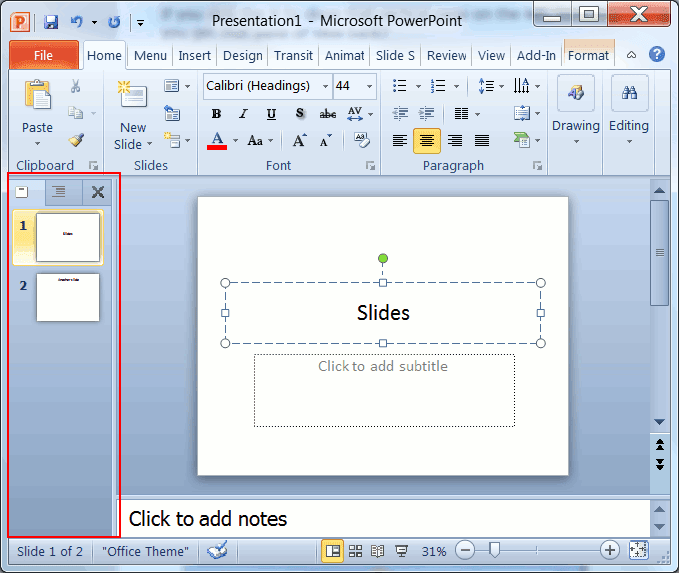Open PowerPoint Help question mark
Viewport: 679px width, 573px height.
coord(656,55)
